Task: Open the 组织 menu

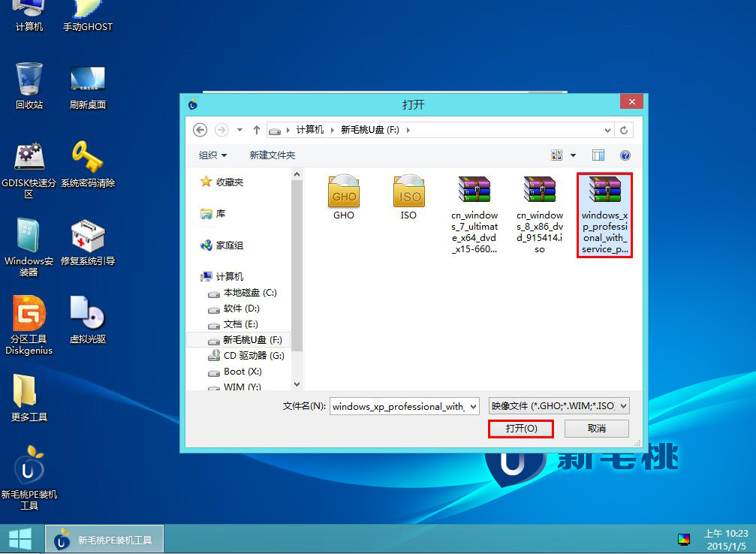Action: tap(212, 155)
